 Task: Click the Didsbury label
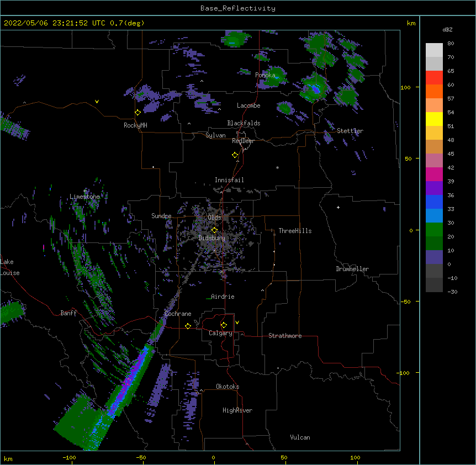212,238
